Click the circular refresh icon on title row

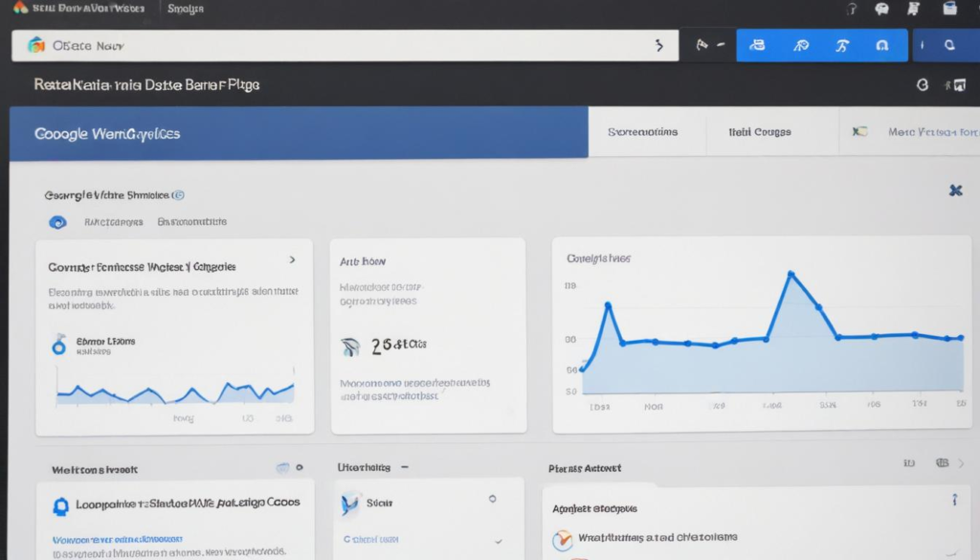[923, 84]
